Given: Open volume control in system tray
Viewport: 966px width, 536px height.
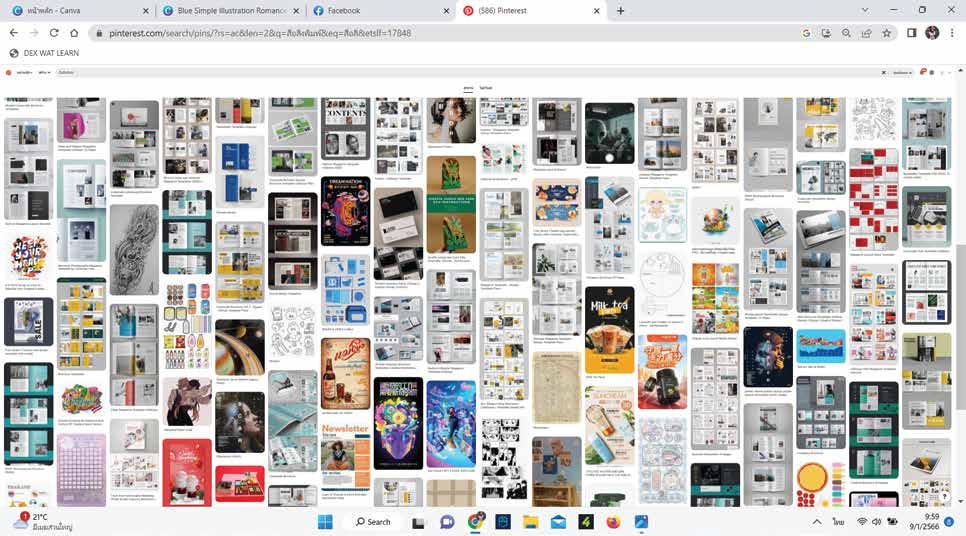Looking at the screenshot, I should (x=876, y=522).
